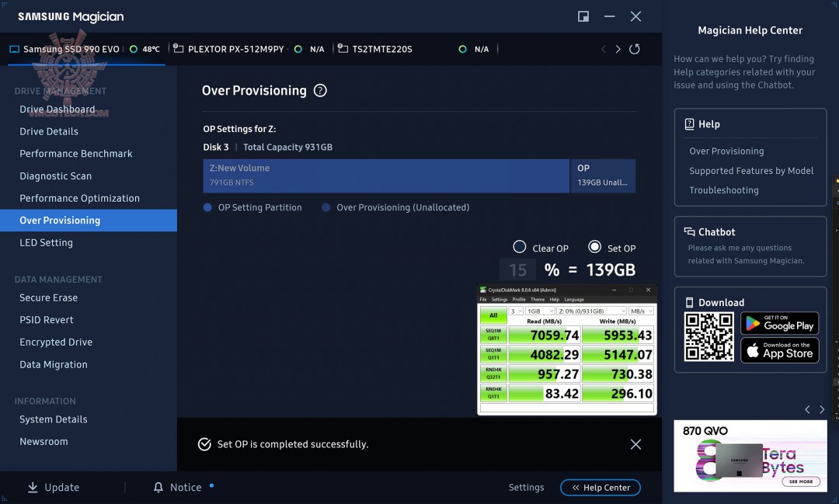Advance the 870 QVO banner with the next arrow
Screen dimensions: 839x504
(x=822, y=409)
